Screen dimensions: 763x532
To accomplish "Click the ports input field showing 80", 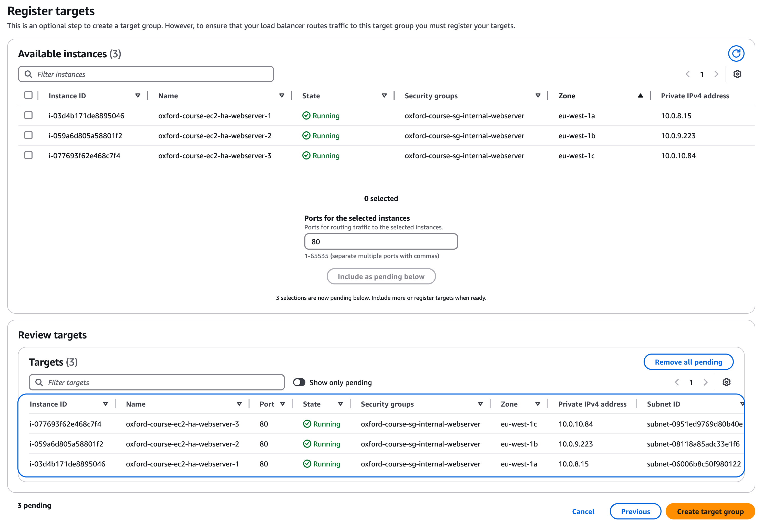I will tap(381, 241).
